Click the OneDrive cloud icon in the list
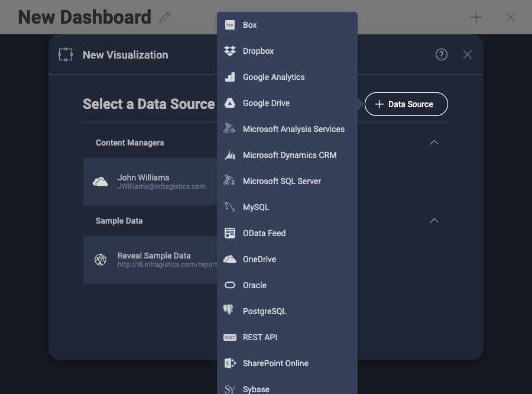 [x=230, y=259]
